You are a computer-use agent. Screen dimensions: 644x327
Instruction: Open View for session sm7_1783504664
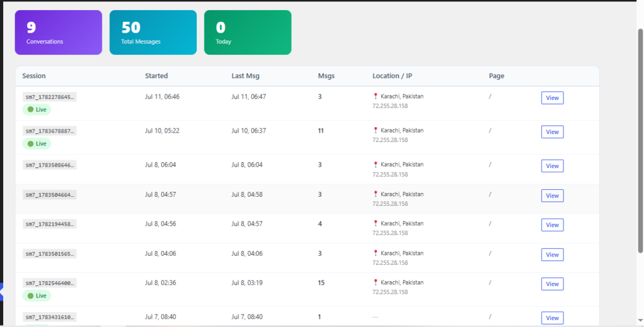pos(552,196)
